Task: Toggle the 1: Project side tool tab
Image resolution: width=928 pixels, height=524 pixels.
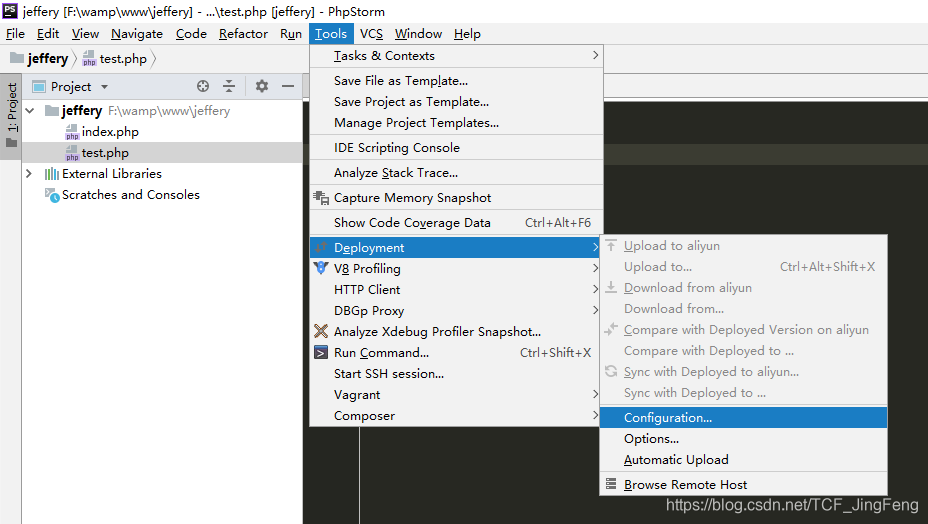Action: click(x=11, y=116)
